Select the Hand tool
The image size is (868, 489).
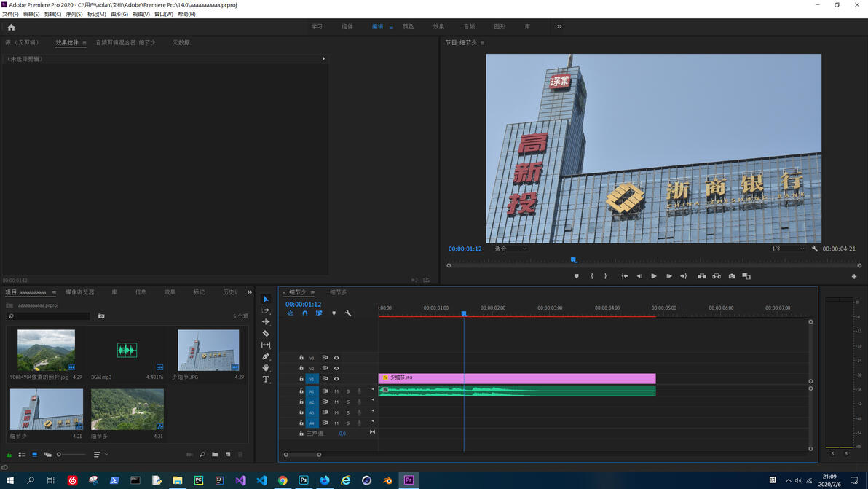(266, 368)
